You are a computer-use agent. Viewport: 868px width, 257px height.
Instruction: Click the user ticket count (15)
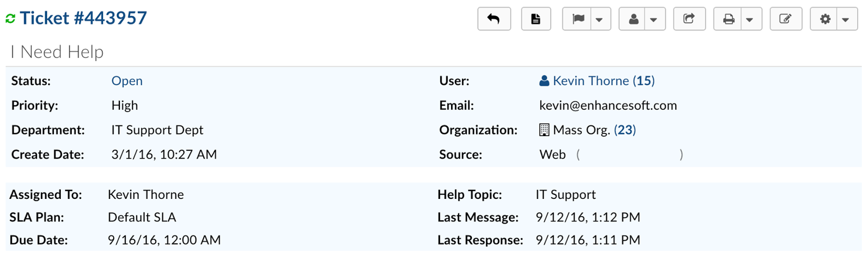pos(644,81)
